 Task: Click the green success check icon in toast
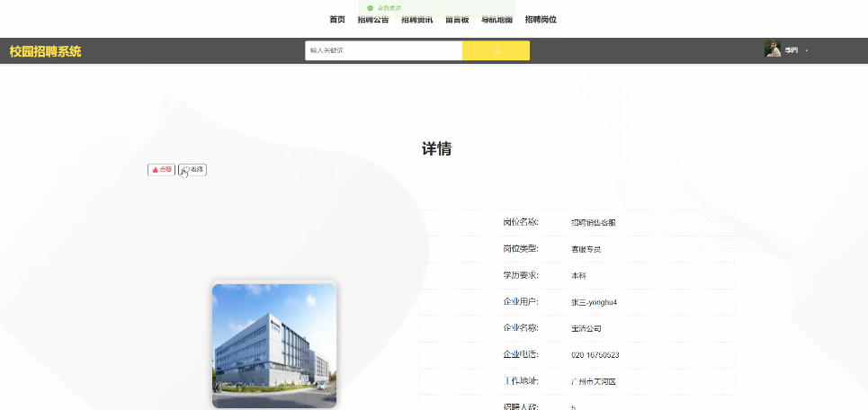tap(370, 8)
